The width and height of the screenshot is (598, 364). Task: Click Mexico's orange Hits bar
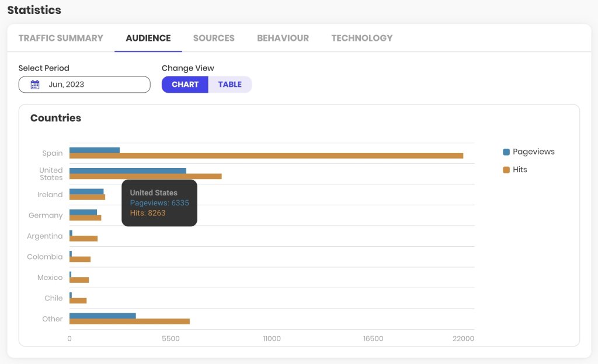click(x=79, y=280)
